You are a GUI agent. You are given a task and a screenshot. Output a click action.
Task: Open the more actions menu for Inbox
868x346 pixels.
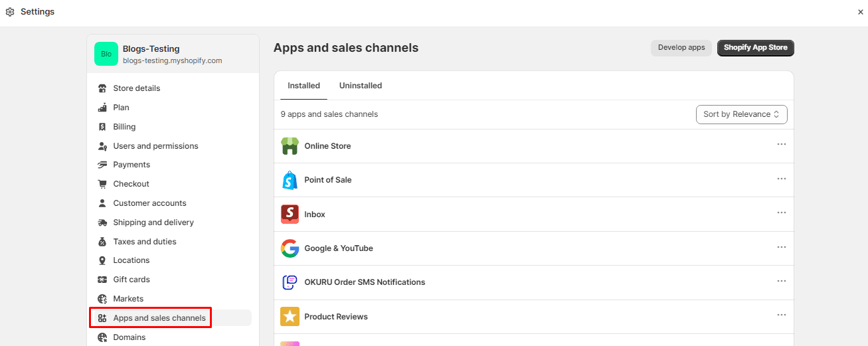(781, 213)
